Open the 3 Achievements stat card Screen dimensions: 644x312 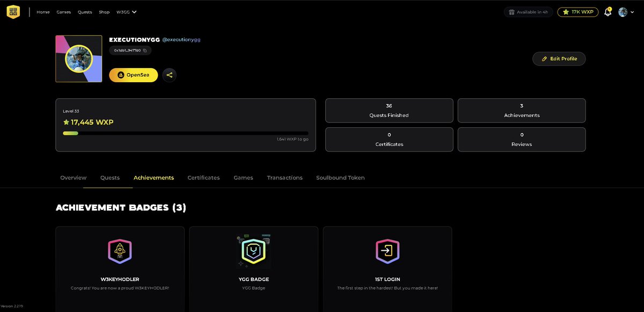pos(522,110)
